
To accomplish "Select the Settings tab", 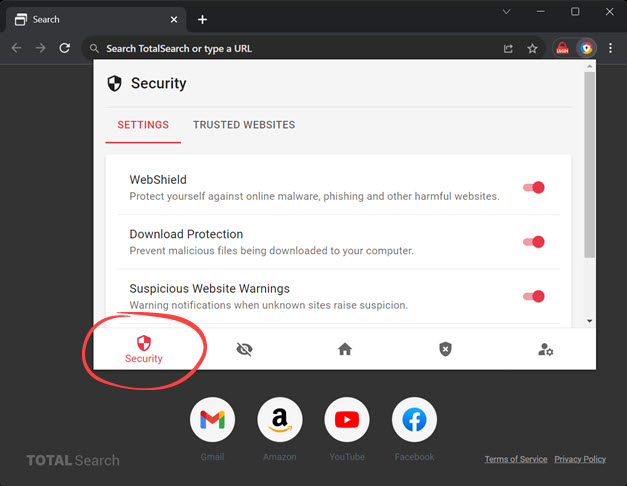I will (143, 125).
